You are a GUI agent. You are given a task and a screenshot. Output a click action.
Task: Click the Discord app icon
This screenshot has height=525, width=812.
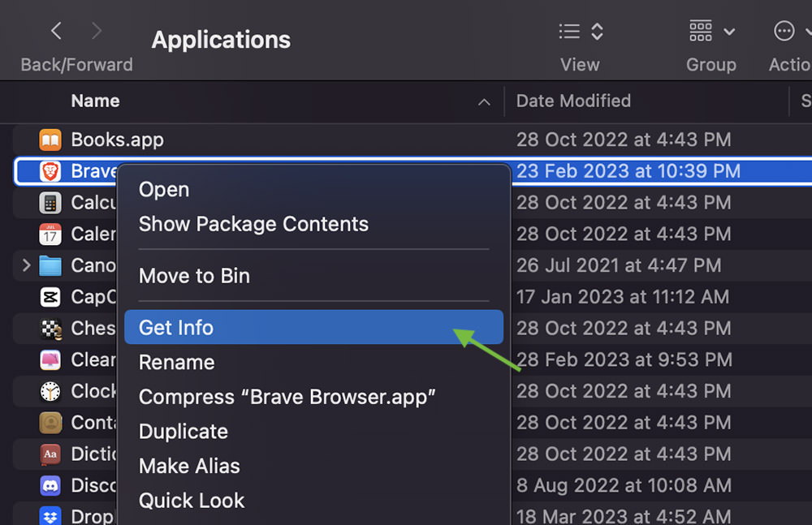tap(50, 486)
